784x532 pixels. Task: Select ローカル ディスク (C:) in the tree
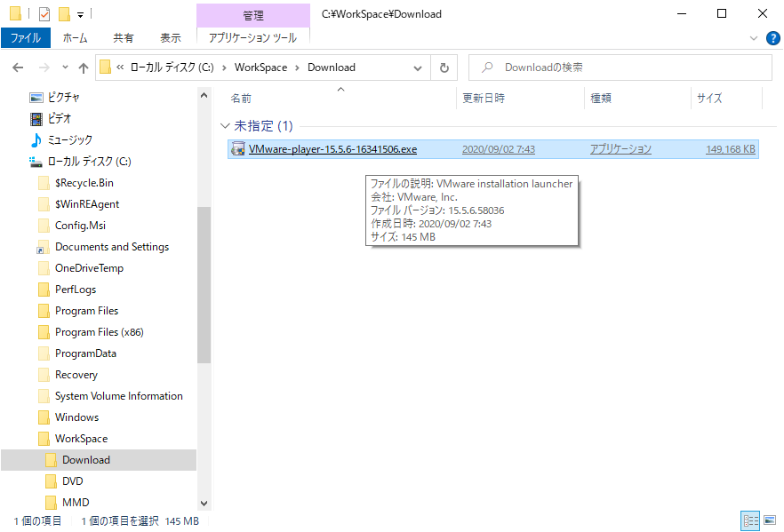click(89, 162)
